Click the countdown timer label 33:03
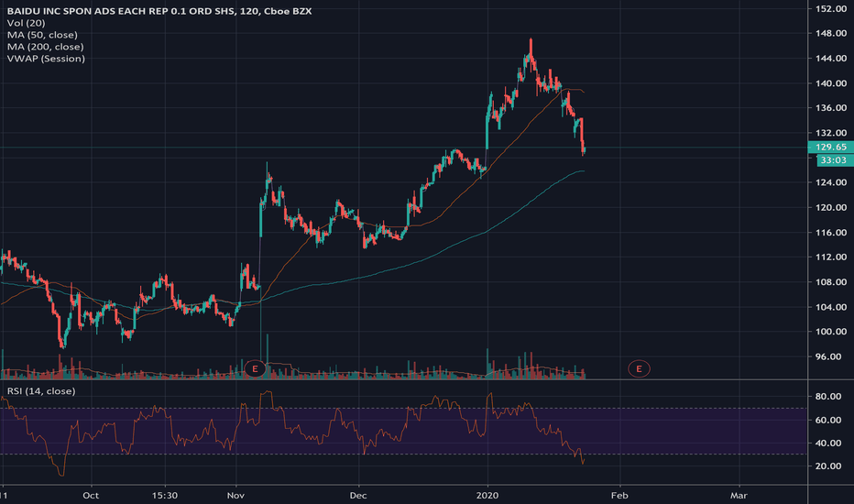The width and height of the screenshot is (854, 504). 835,160
